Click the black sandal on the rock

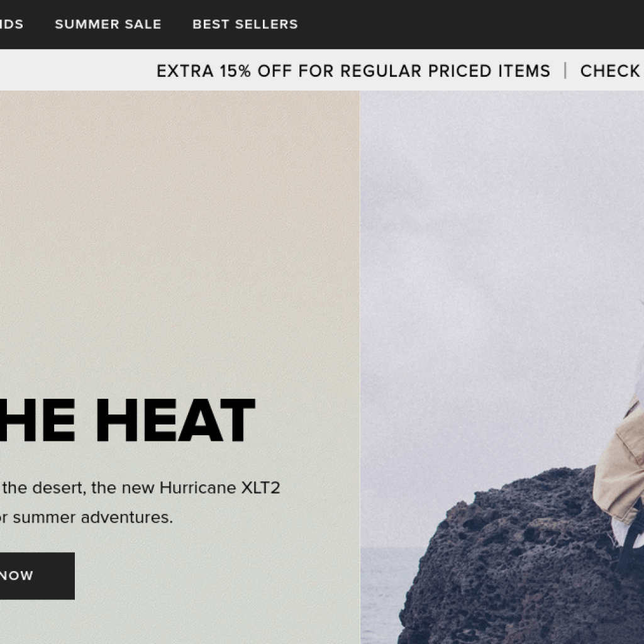630,542
